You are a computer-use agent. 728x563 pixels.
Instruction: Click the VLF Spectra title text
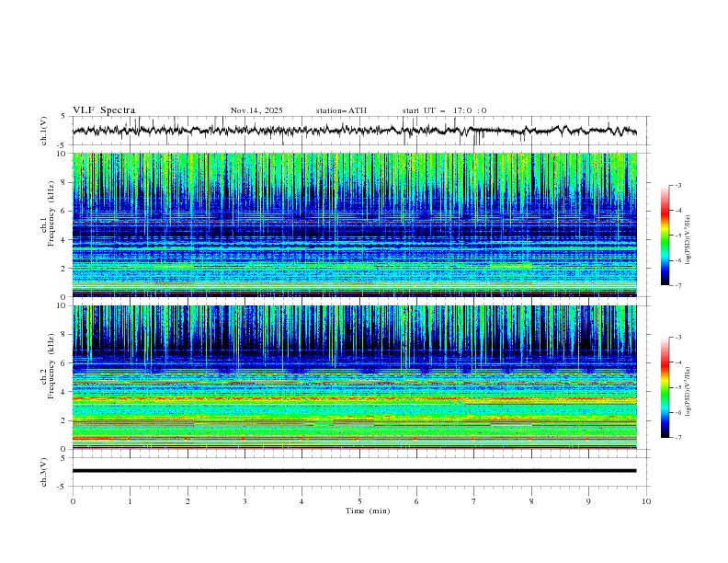(x=104, y=110)
